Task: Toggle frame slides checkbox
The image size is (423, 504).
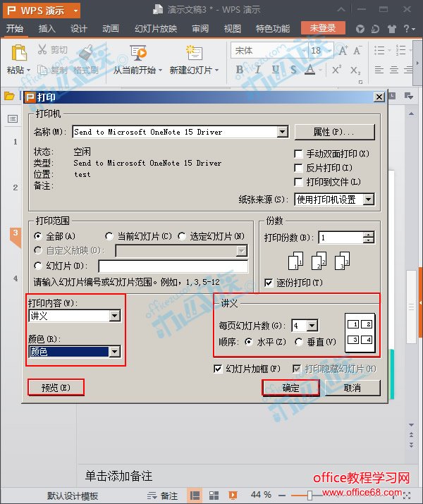Action: point(218,369)
